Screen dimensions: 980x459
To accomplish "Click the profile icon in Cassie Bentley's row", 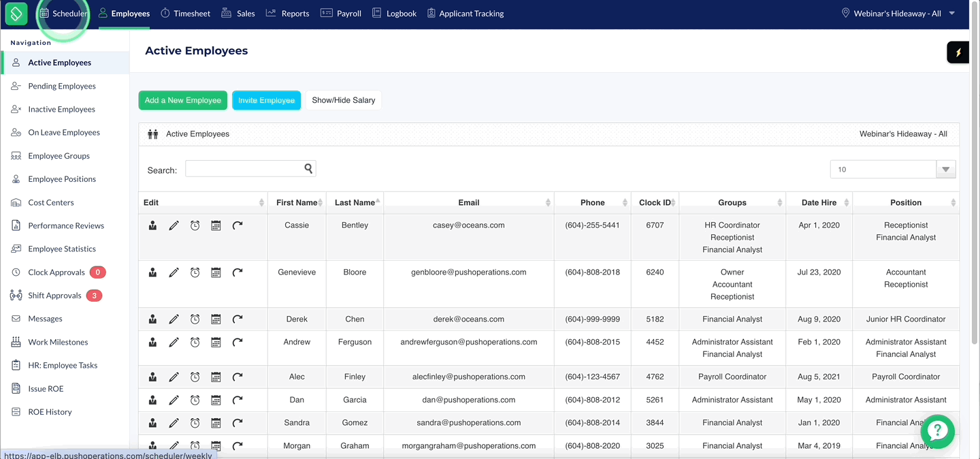I will [152, 225].
